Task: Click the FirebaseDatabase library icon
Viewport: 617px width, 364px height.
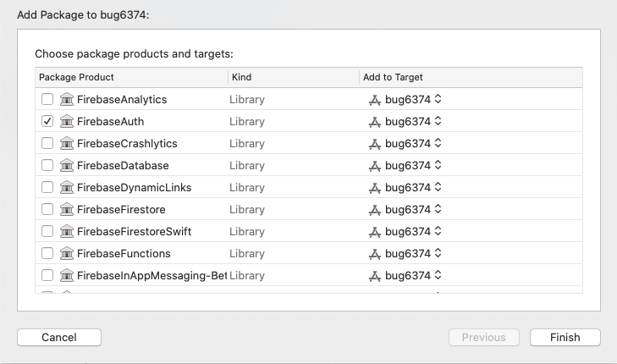Action: click(x=68, y=165)
